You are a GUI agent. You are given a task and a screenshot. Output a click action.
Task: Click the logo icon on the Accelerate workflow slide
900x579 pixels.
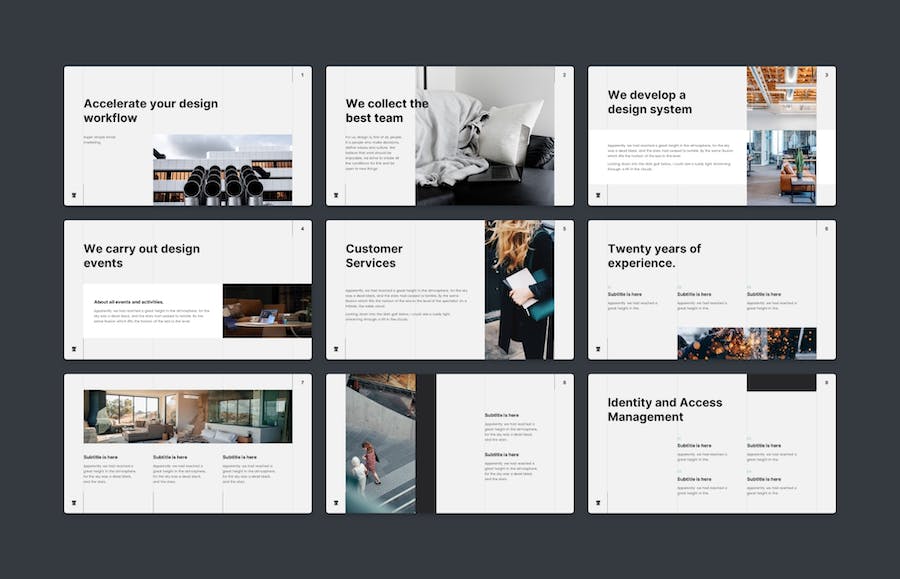click(74, 195)
